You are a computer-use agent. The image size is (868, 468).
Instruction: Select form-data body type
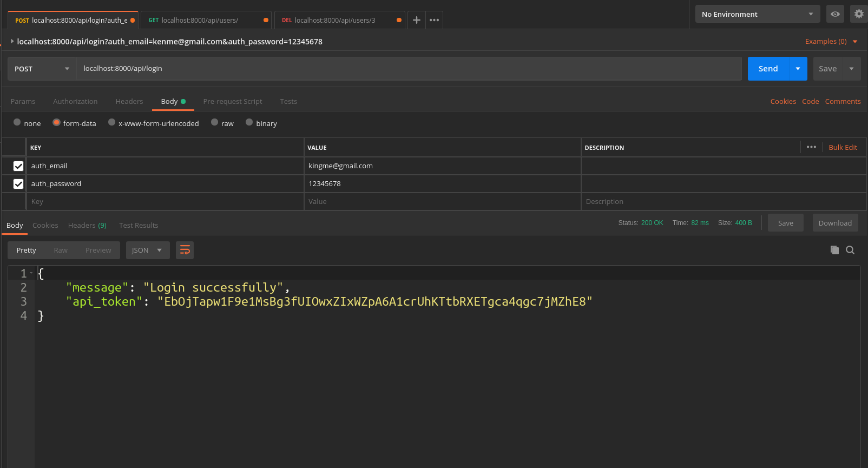[x=56, y=122]
